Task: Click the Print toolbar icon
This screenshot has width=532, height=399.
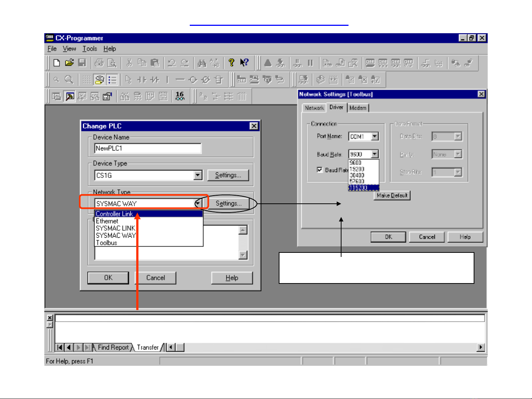Action: [x=99, y=63]
